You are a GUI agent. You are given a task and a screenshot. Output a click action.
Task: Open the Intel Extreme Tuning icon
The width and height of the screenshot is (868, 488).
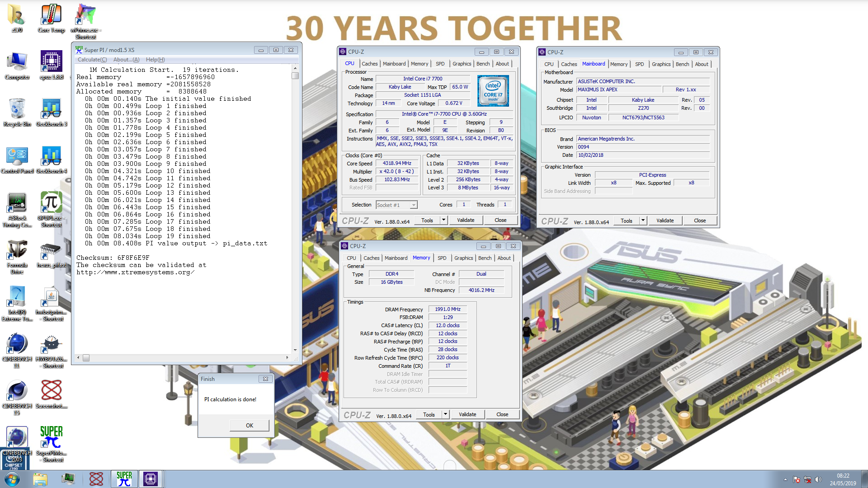(17, 304)
